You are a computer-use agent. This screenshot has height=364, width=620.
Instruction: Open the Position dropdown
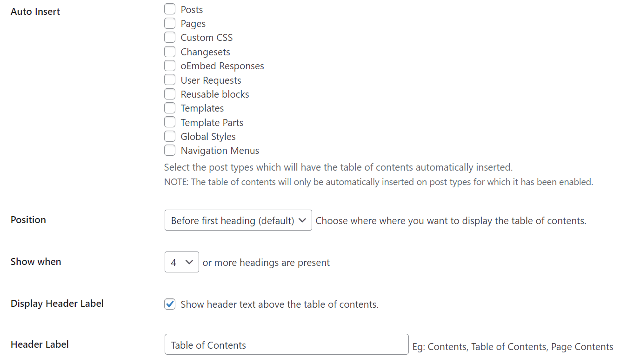[x=238, y=220]
